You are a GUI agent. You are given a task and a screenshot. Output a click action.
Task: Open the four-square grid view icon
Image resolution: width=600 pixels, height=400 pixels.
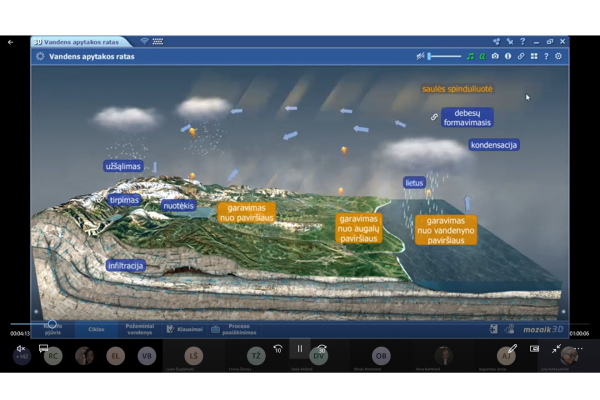pos(534,56)
